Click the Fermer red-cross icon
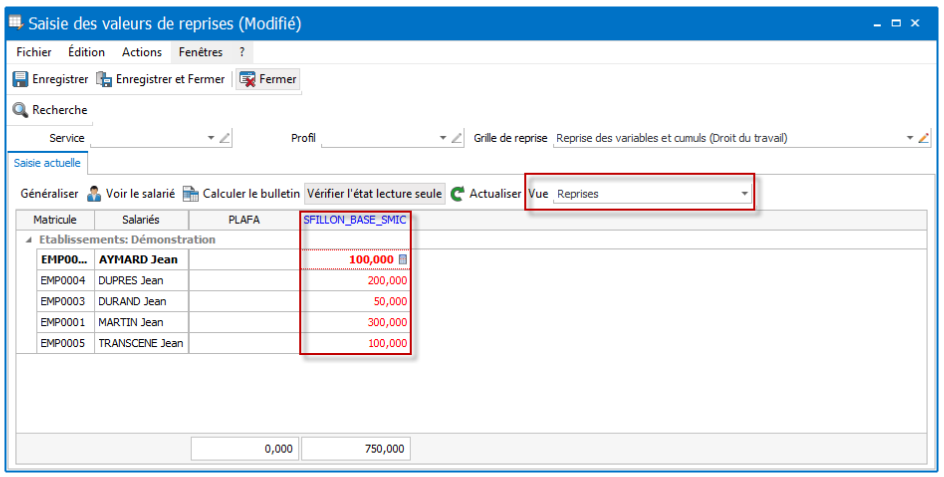 pyautogui.click(x=247, y=79)
